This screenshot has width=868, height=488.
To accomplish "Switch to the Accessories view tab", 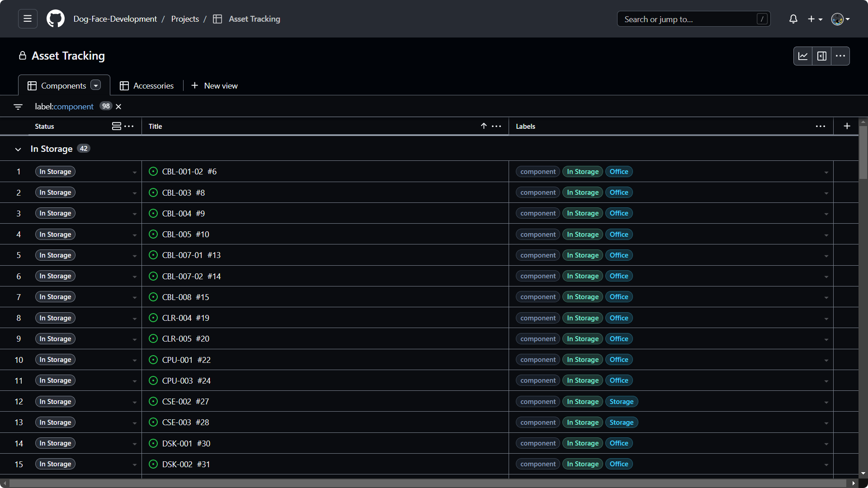I will point(147,86).
